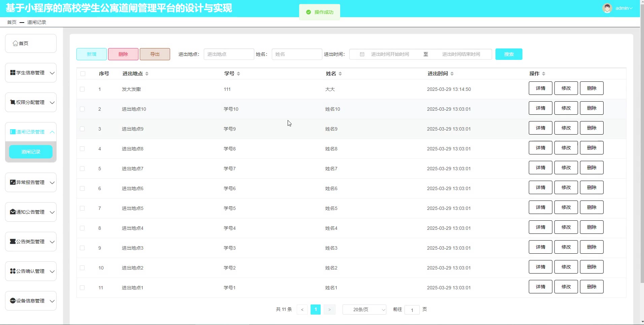Click the admin avatar picture
The width and height of the screenshot is (644, 325).
point(607,8)
